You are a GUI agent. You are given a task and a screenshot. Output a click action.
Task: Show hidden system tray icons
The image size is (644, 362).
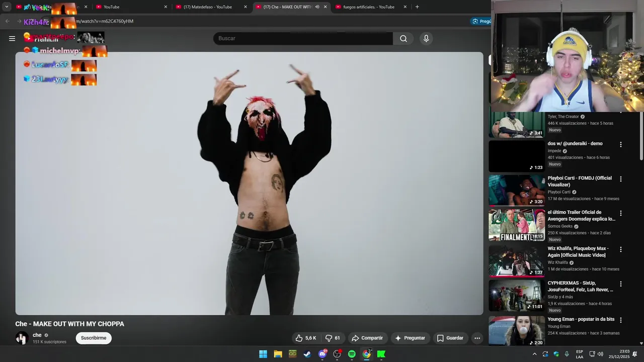coord(534,354)
